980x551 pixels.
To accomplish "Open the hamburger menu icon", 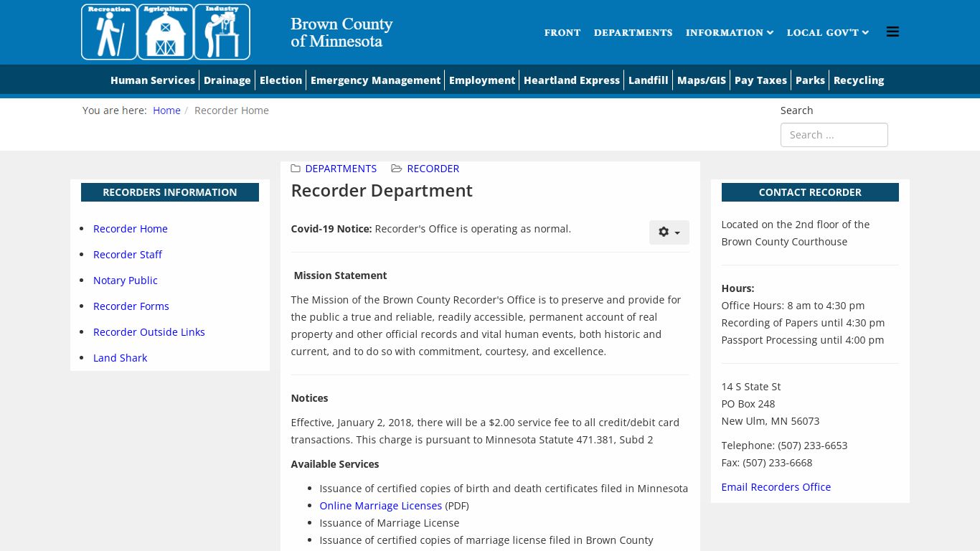I will coord(892,32).
